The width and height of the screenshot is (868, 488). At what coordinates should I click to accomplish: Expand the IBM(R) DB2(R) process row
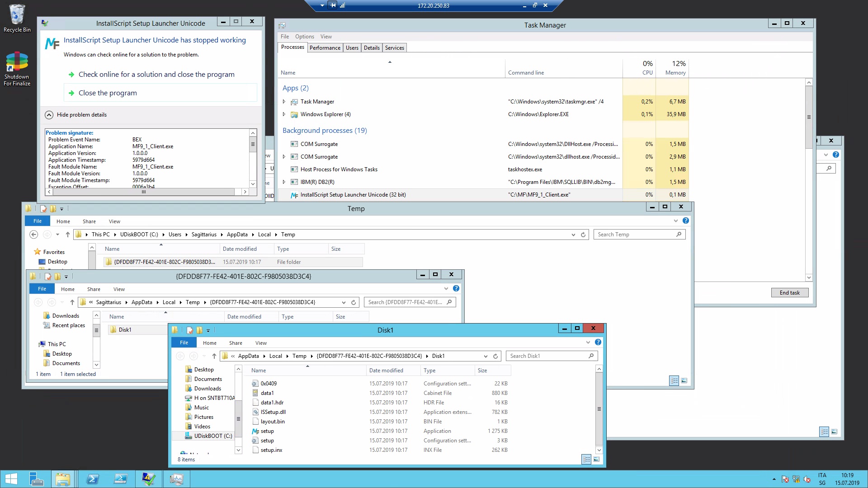click(x=284, y=182)
